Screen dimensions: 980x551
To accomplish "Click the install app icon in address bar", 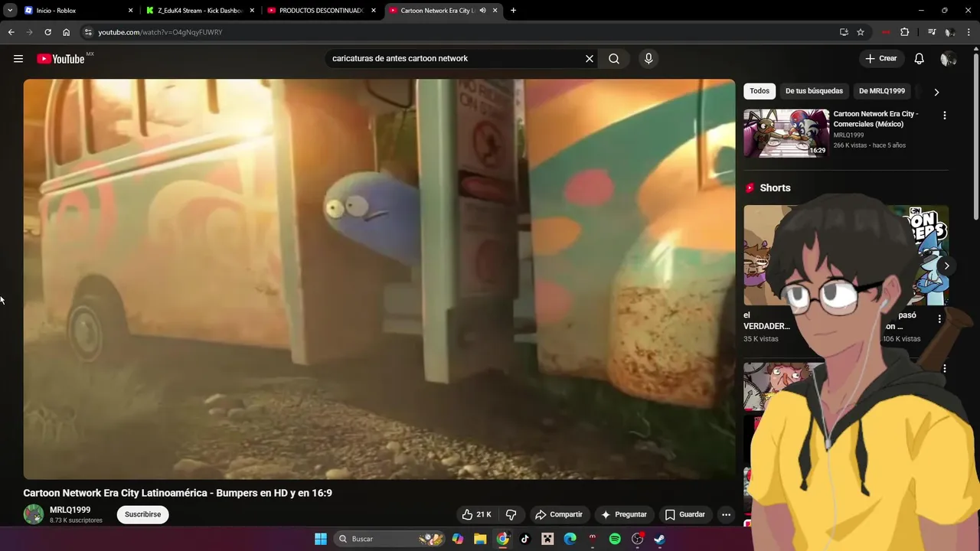I will 844,32.
